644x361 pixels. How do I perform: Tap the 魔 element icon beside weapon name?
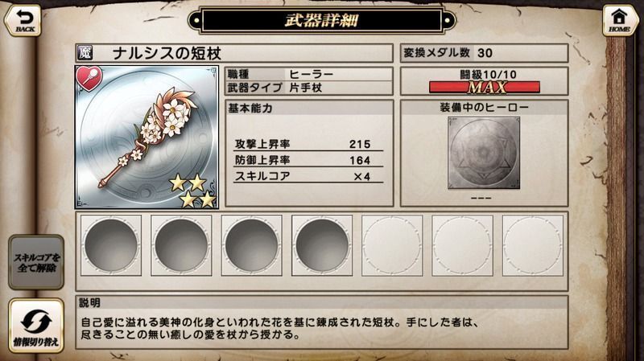point(85,52)
